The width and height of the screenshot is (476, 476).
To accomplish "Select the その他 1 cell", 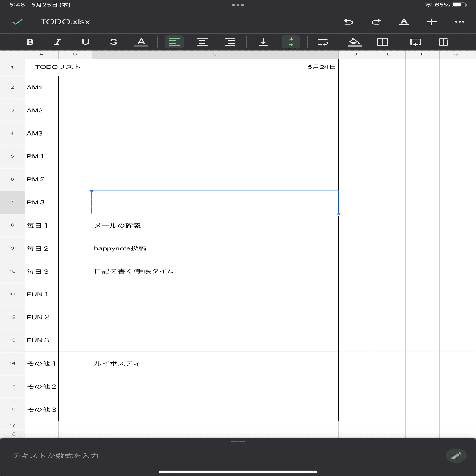I will (42, 363).
